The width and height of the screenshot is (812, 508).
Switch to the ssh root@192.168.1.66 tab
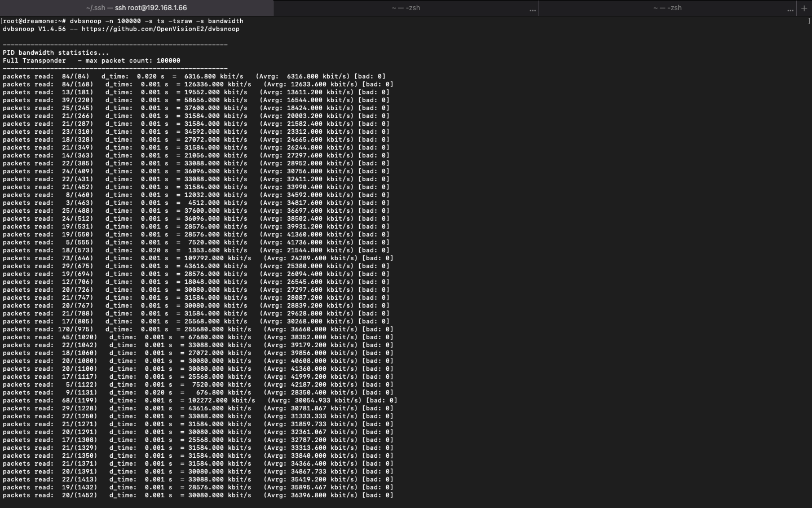point(136,8)
